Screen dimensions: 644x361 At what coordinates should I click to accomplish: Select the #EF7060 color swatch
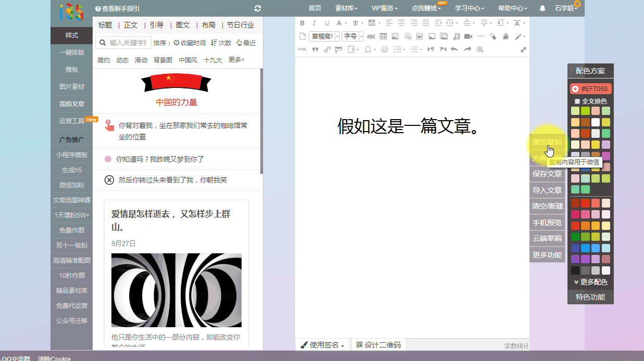(590, 89)
